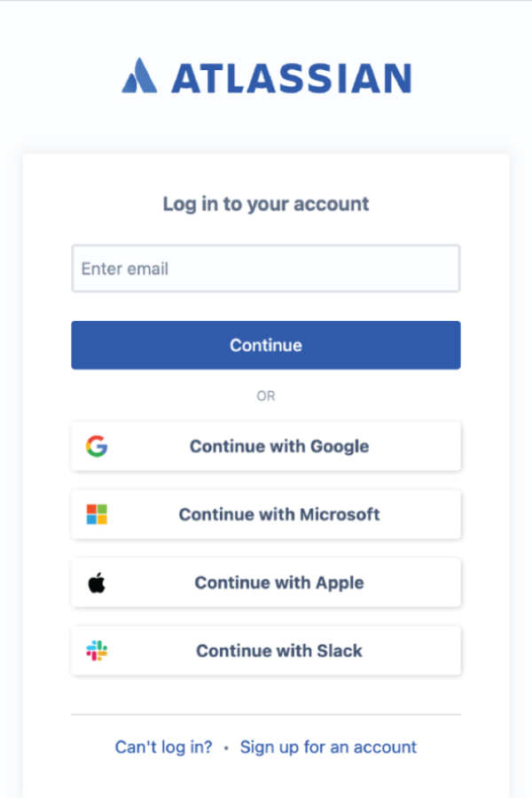Sign in via Continue with Slack label

coord(279,651)
